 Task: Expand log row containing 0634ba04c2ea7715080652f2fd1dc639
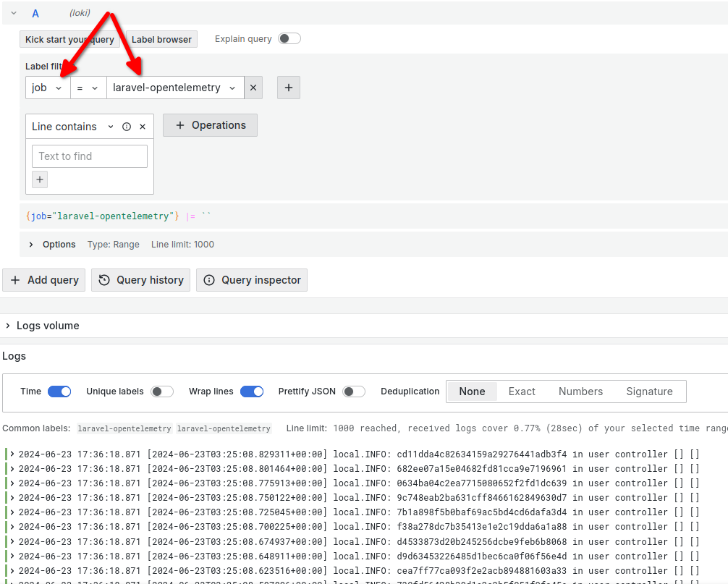12,483
